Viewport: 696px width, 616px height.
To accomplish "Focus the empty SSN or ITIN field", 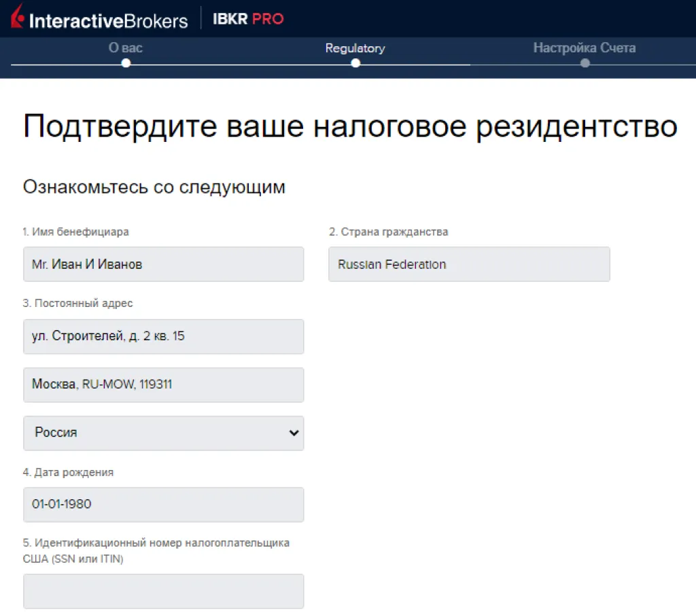I will click(163, 591).
